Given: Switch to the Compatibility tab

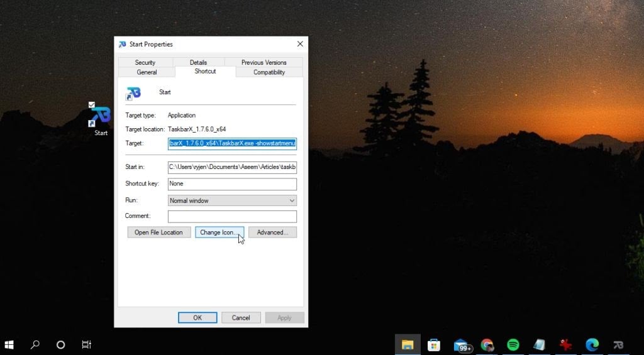Looking at the screenshot, I should tap(269, 72).
